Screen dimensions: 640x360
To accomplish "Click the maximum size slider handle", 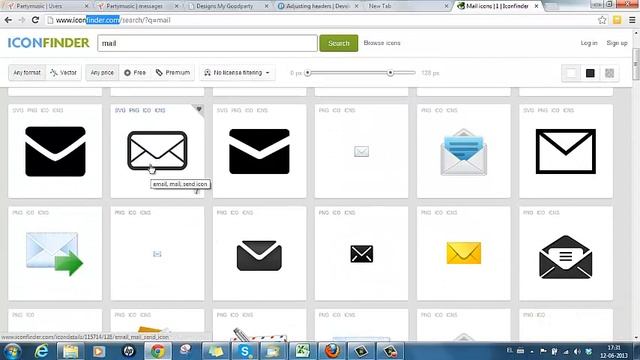I will [390, 73].
